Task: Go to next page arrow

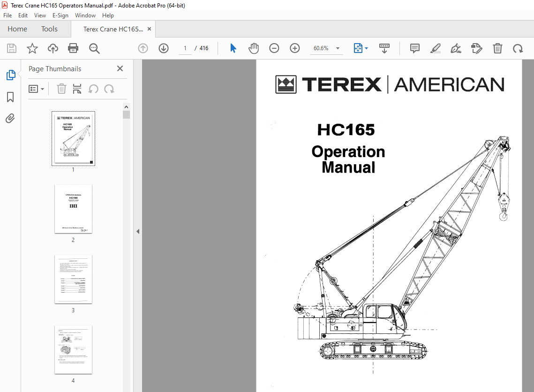Action: coord(164,48)
